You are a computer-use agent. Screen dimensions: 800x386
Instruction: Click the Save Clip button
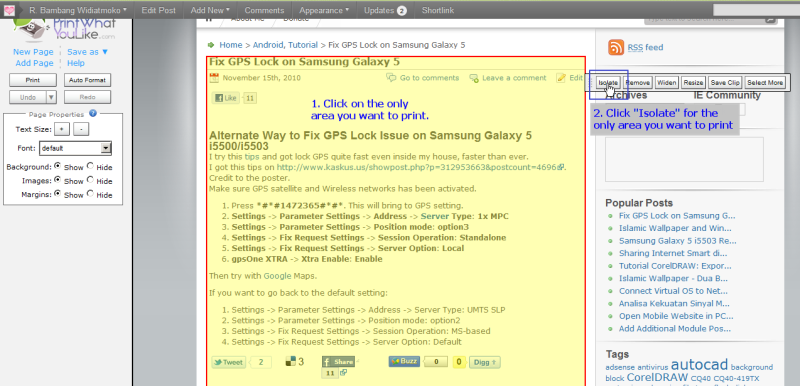[725, 83]
